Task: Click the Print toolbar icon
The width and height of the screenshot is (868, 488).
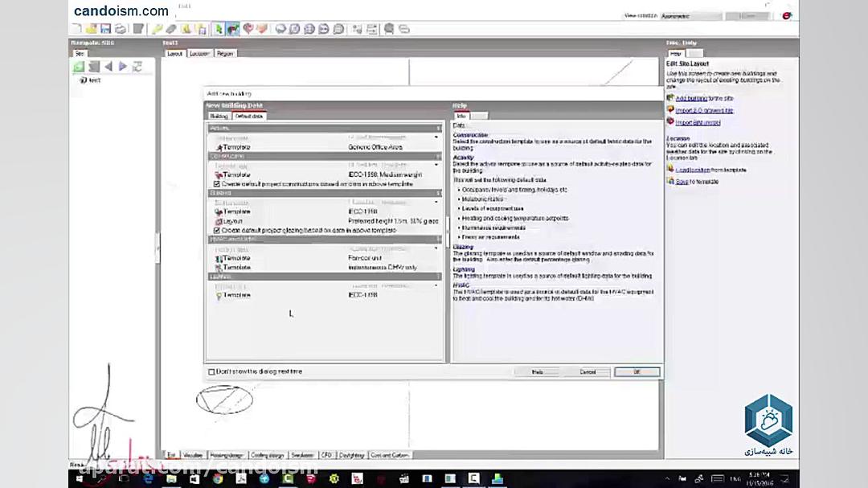Action: coord(120,29)
